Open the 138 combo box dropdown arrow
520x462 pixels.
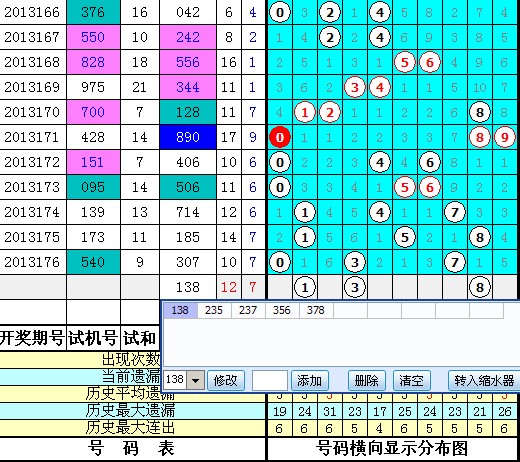pos(195,380)
